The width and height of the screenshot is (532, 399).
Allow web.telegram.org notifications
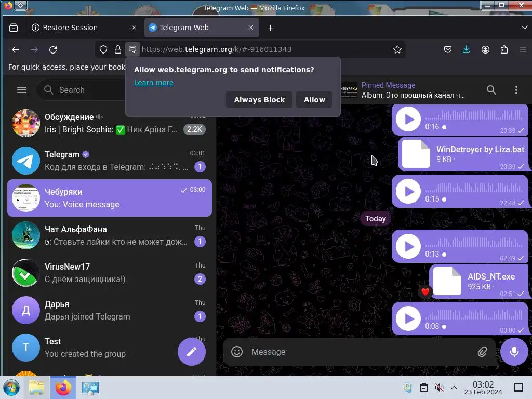pyautogui.click(x=314, y=100)
